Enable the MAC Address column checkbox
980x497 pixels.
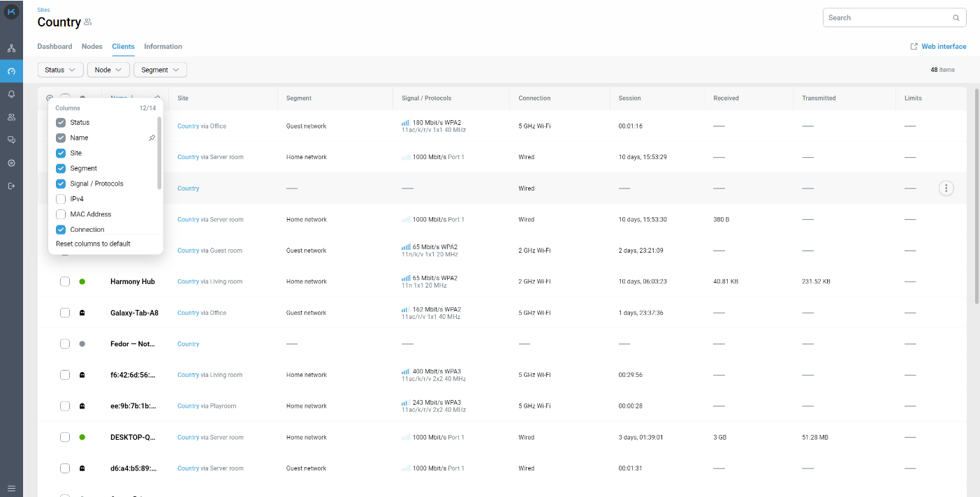[61, 214]
